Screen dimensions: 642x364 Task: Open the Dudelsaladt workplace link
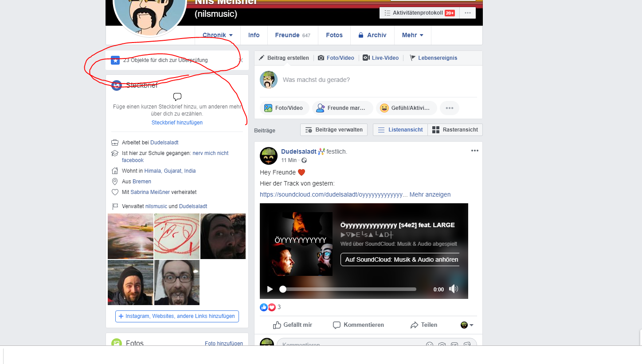click(164, 143)
